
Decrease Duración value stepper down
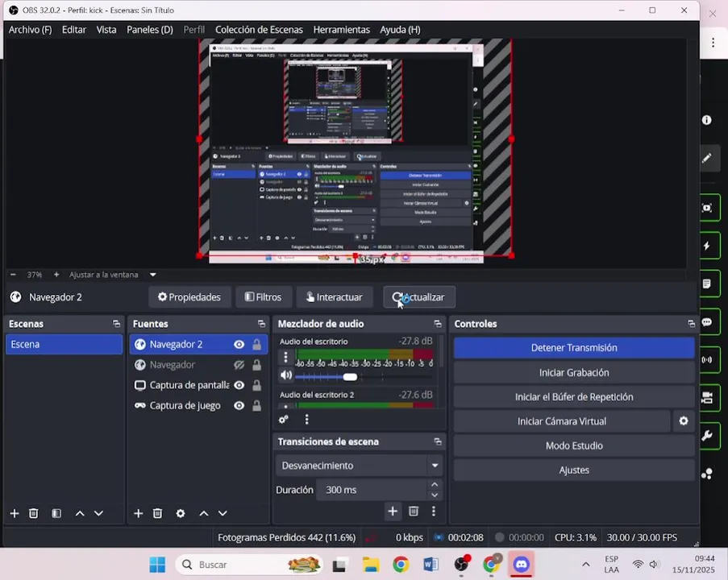(435, 495)
